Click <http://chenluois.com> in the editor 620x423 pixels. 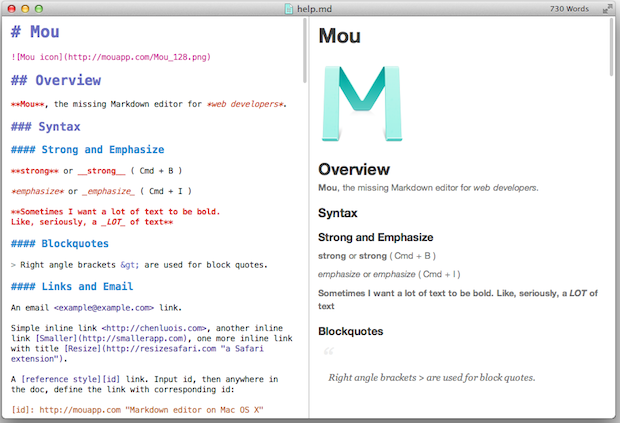pos(154,328)
